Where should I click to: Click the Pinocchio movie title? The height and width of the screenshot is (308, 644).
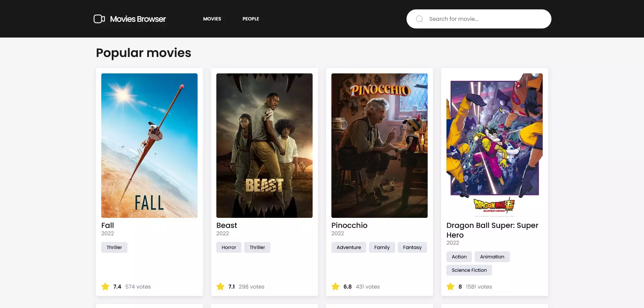pyautogui.click(x=350, y=225)
